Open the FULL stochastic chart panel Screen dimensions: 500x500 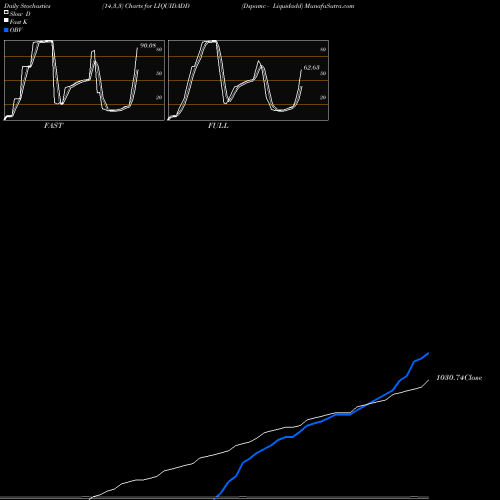tap(248, 80)
